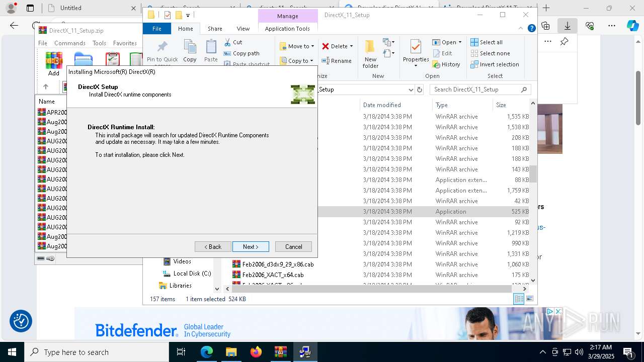
Task: Create a New folder from ribbon
Action: coord(370,54)
